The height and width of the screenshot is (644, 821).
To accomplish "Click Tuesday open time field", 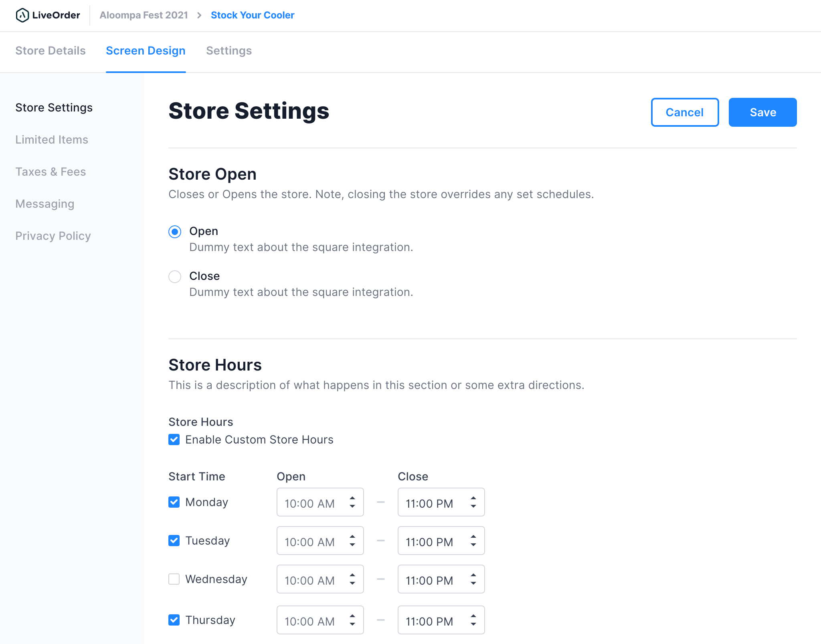I will coord(320,541).
